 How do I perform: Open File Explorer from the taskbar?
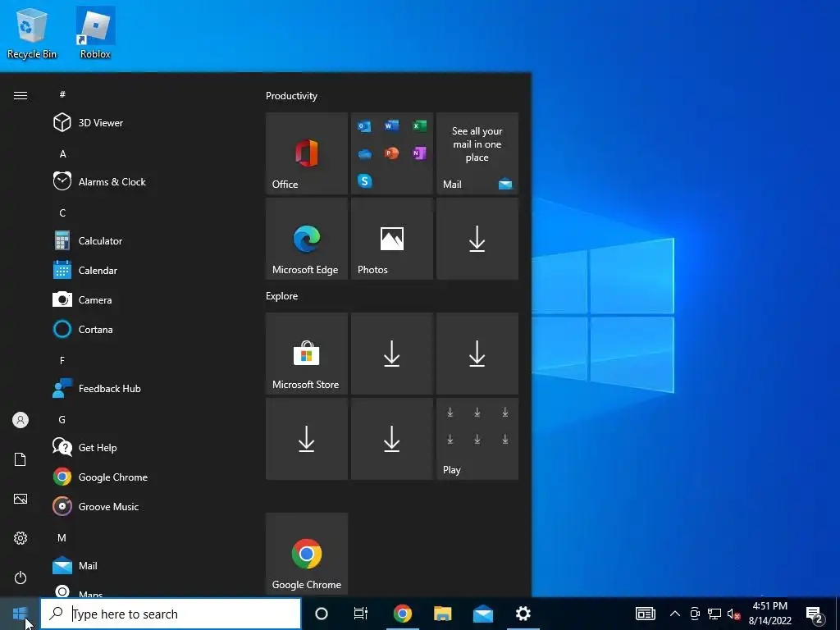442,614
